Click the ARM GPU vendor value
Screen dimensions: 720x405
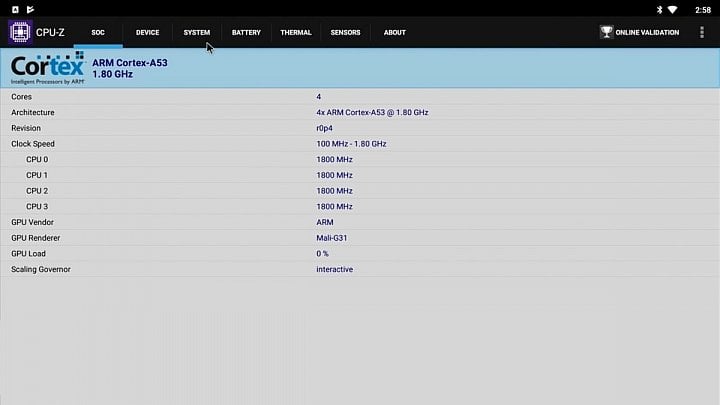point(325,222)
